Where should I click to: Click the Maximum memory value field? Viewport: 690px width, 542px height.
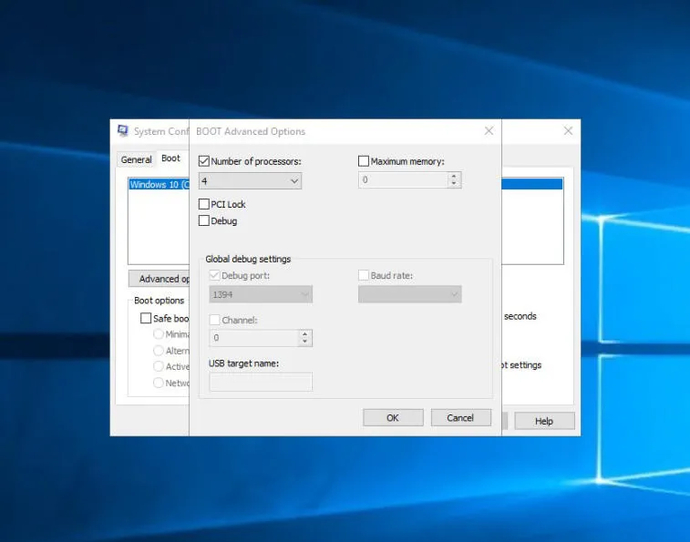click(403, 179)
